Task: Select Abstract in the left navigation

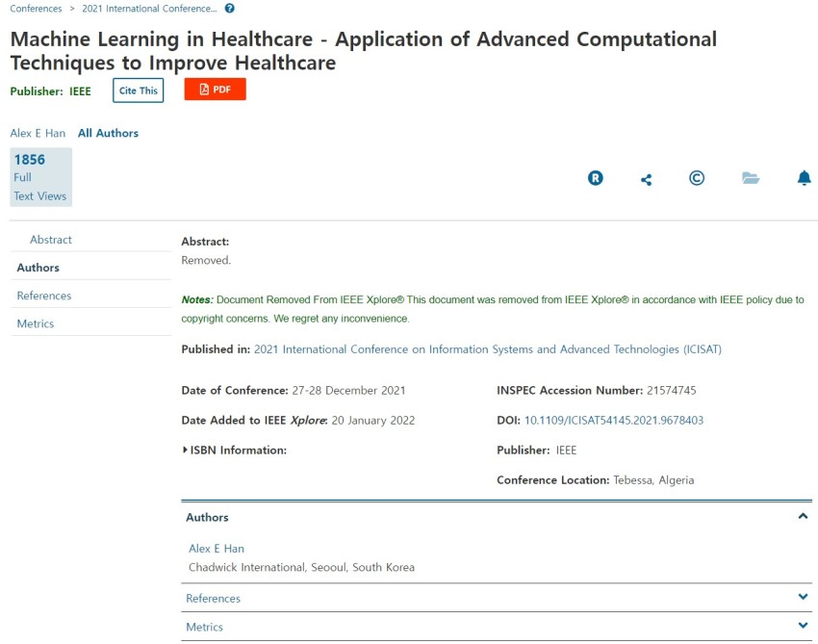Action: (x=51, y=240)
